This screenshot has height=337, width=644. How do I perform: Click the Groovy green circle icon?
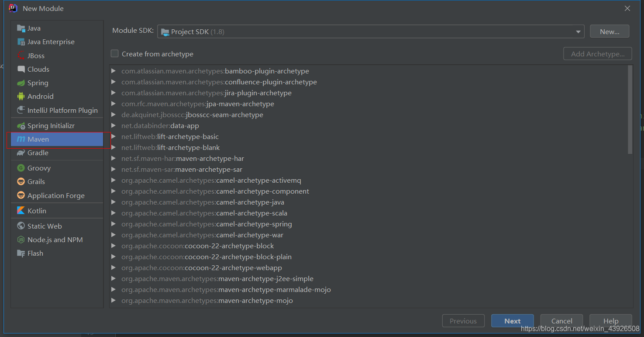coord(21,168)
